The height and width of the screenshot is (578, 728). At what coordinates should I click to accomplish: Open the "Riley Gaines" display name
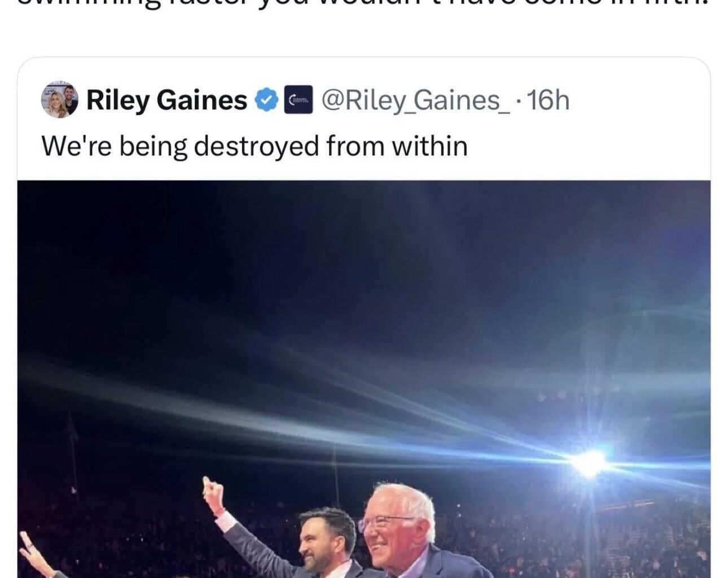point(166,100)
